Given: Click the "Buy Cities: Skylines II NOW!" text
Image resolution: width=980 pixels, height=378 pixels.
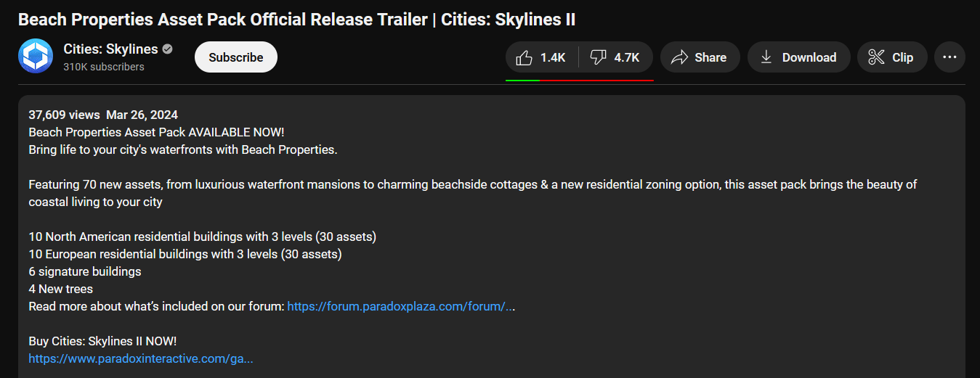Looking at the screenshot, I should pos(102,341).
